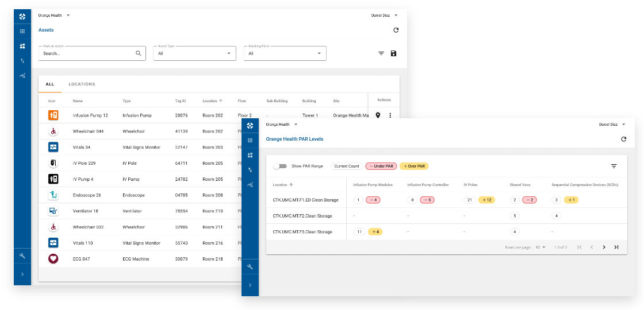This screenshot has height=310, width=644.
Task: Click the Under PAR legend chip
Action: point(382,166)
